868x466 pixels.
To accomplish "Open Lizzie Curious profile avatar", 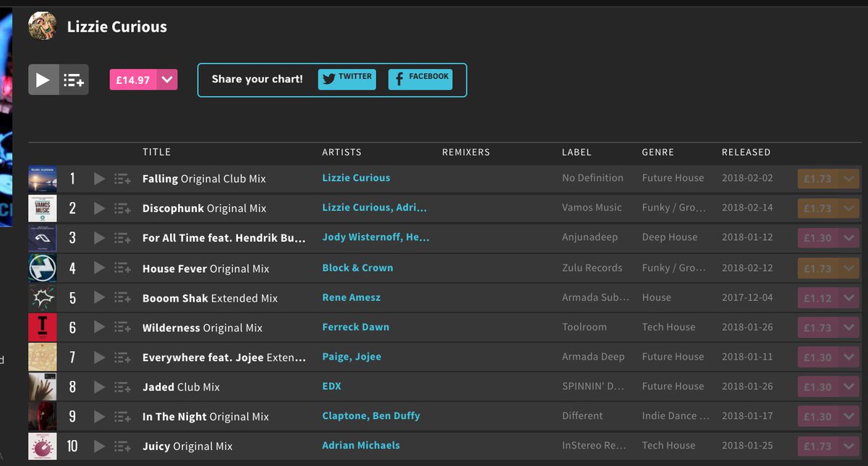I will (x=42, y=26).
